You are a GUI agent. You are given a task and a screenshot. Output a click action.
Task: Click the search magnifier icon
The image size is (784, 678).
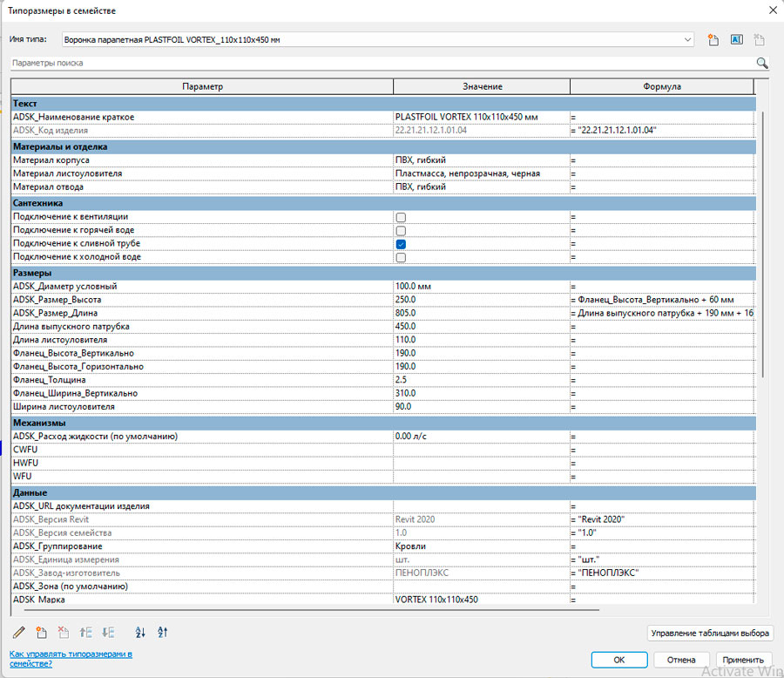762,63
